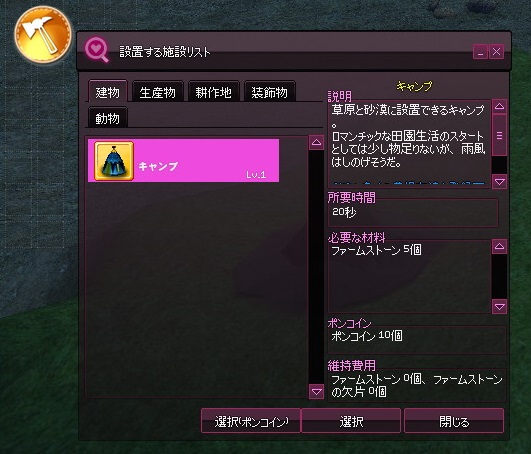Image resolution: width=531 pixels, height=454 pixels.
Task: Switch to the 耕作地 tab
Action: click(214, 92)
